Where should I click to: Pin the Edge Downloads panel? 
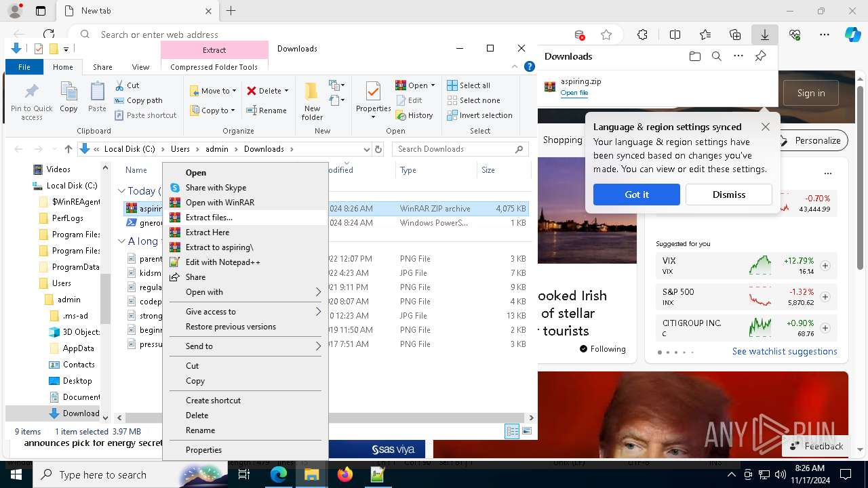tap(761, 56)
